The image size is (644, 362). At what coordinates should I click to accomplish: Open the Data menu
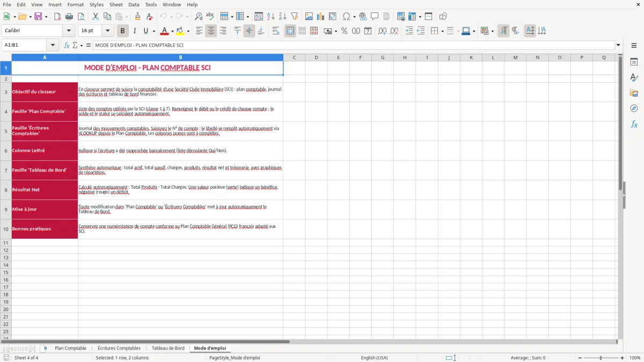pos(134,4)
